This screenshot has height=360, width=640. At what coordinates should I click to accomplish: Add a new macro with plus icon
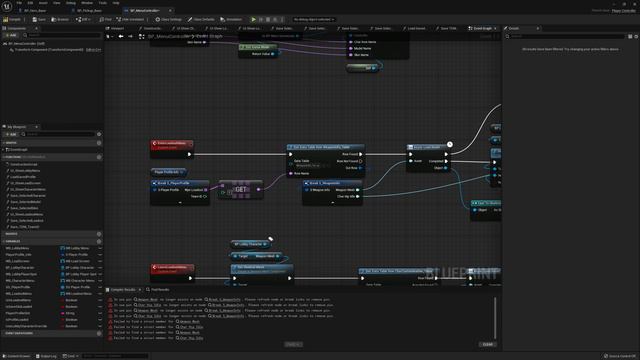click(99, 234)
